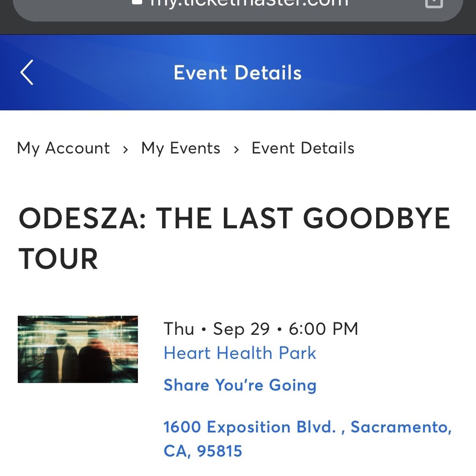476x476 pixels.
Task: Tap the Thu Sep 29 6:00 PM date text
Action: pos(261,329)
